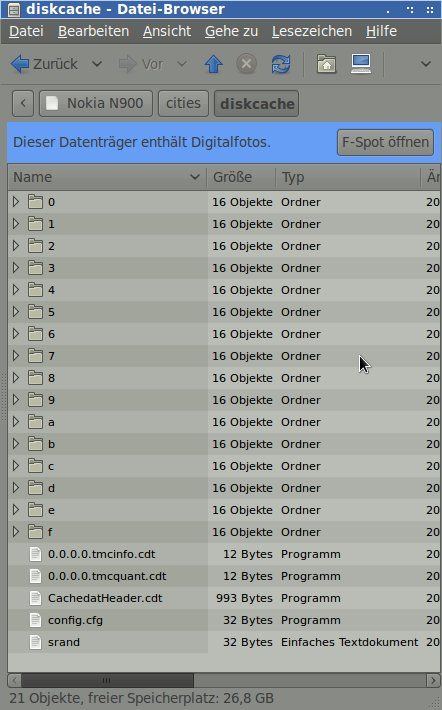Click the F-Spot öffnen button
Viewport: 442px width, 710px height.
385,142
